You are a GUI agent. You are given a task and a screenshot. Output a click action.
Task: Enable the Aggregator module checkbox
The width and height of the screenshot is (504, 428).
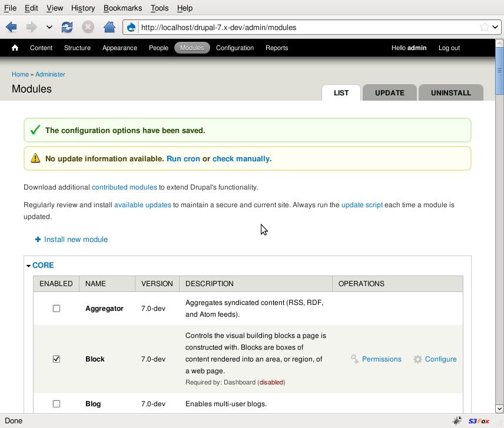57,308
